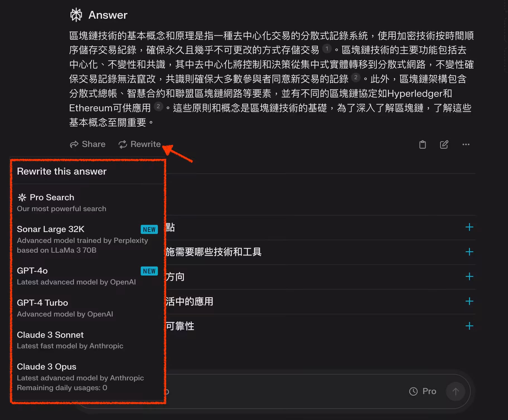Click the NEW badge beside Sonar Large 32K
The image size is (508, 420).
click(x=149, y=230)
